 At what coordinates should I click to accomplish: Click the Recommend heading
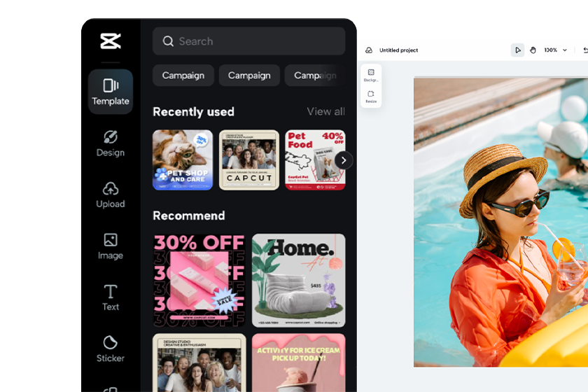point(188,216)
